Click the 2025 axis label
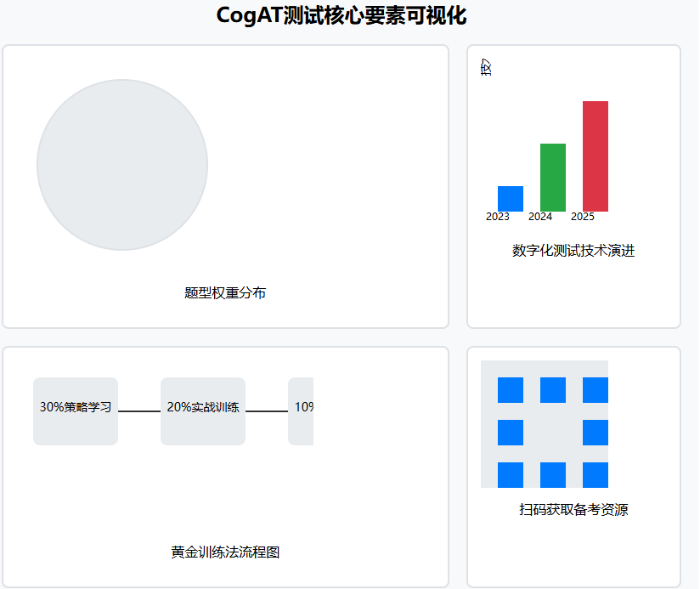Viewport: 700px width, 589px height. tap(585, 217)
